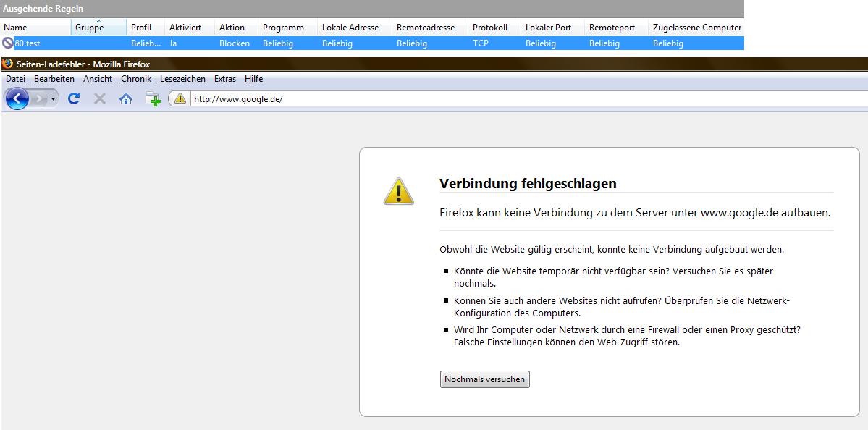Open the Datei menu
Viewport: 868px width, 430px height.
pyautogui.click(x=15, y=79)
